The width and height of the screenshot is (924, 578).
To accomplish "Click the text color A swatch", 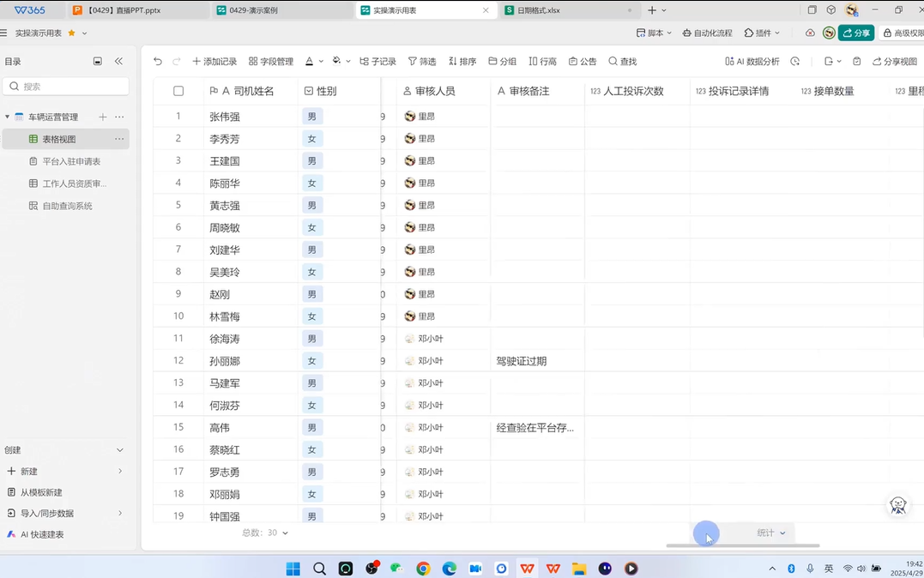I will [x=310, y=62].
